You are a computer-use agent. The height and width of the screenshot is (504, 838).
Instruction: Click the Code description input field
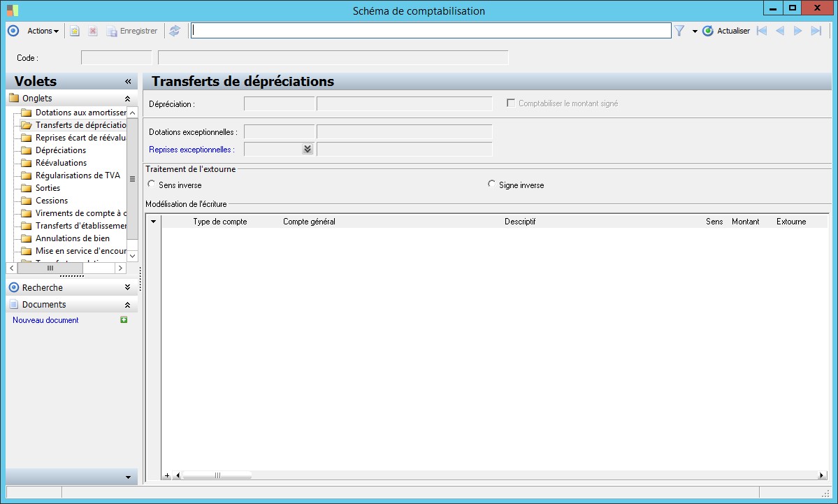[x=333, y=58]
